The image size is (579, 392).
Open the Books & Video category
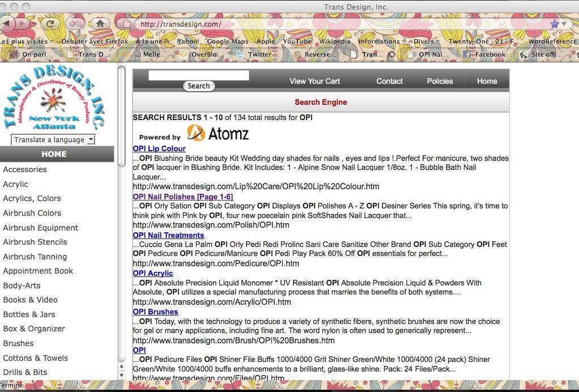coord(30,300)
